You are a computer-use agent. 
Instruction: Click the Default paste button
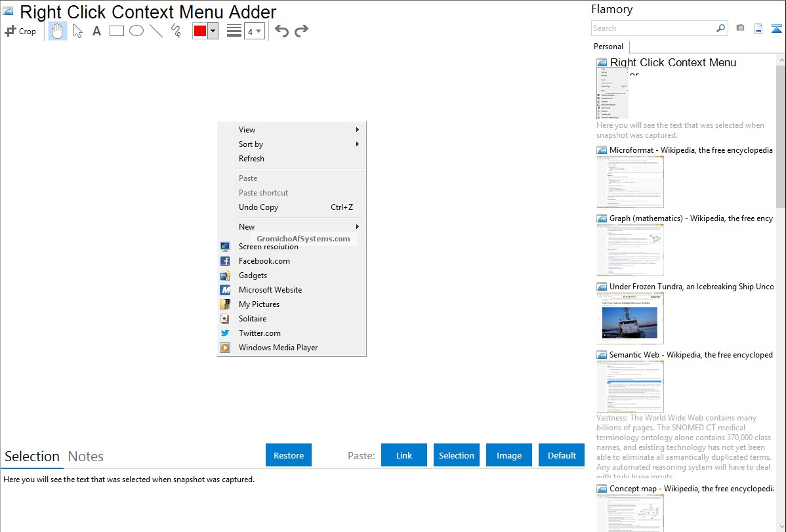[x=562, y=455]
